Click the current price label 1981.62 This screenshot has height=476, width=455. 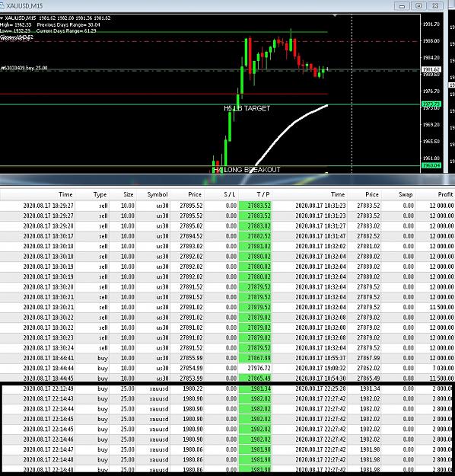click(431, 69)
